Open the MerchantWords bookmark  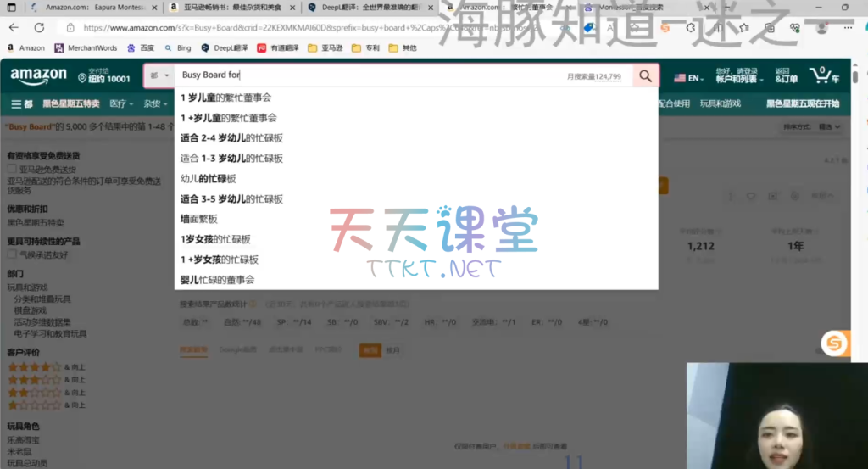[x=87, y=48]
